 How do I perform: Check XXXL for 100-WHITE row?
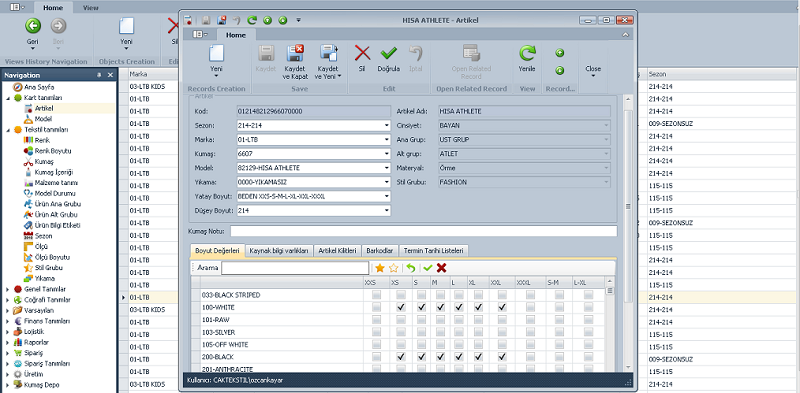tap(531, 307)
